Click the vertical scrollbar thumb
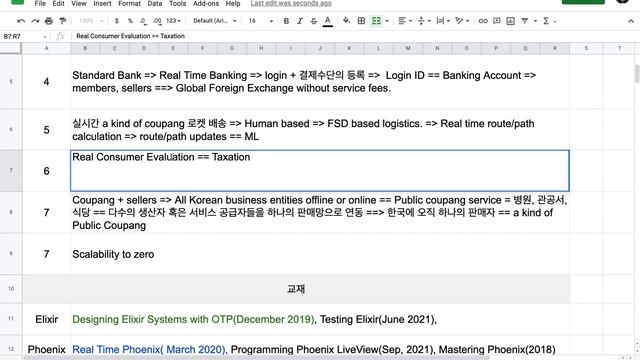The height and width of the screenshot is (360, 640). pos(637,73)
